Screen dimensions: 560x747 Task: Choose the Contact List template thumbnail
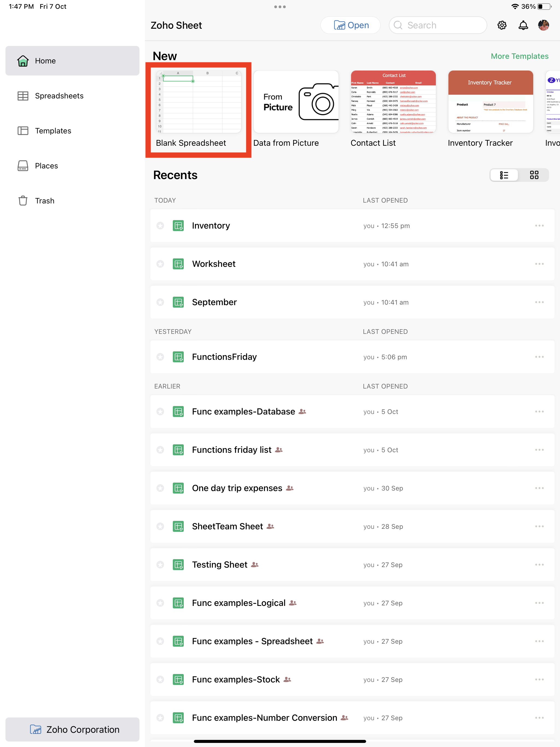(x=393, y=102)
